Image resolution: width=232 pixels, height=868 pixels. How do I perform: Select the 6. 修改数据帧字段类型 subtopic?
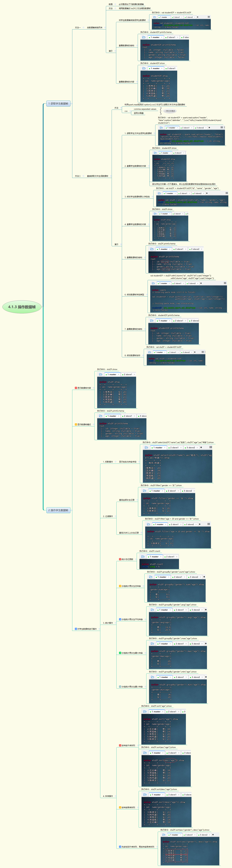point(134,294)
